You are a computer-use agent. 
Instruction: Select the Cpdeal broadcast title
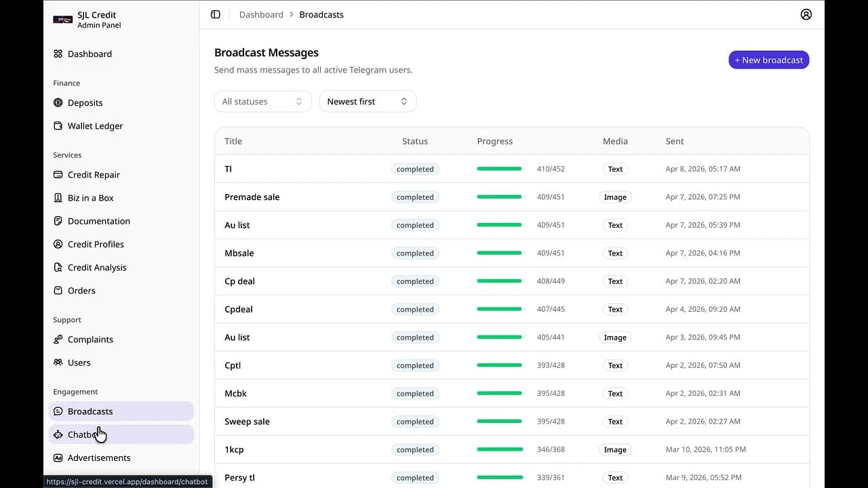click(239, 309)
